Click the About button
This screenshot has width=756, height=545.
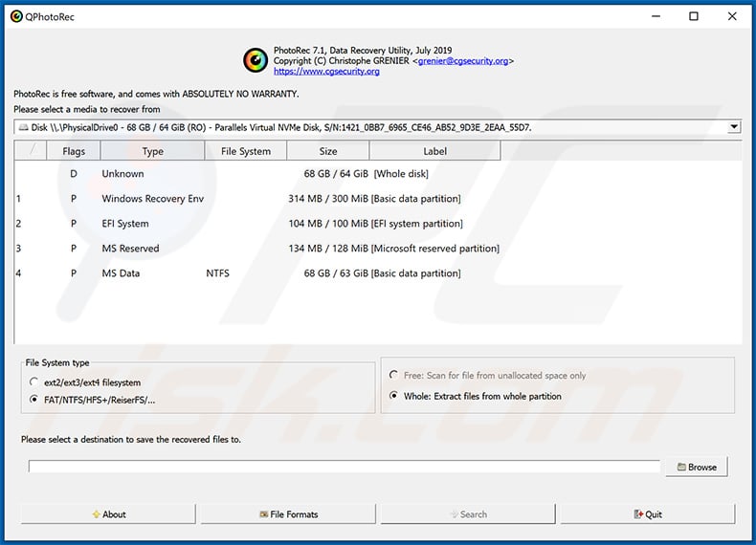pyautogui.click(x=108, y=514)
